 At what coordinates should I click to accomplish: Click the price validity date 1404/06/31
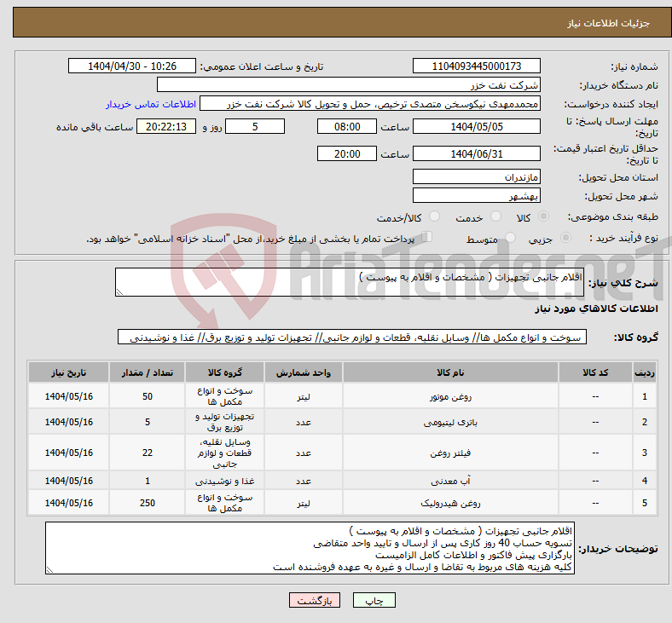coord(476,153)
